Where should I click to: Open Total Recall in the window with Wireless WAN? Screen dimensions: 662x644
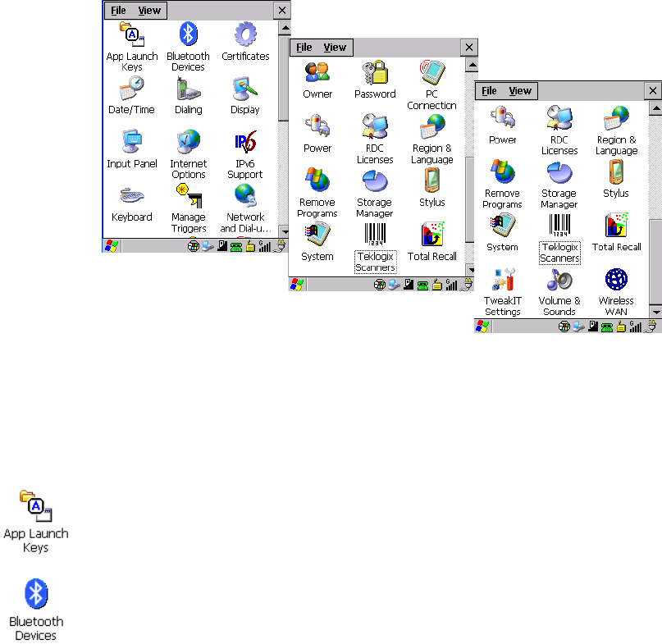tap(616, 233)
